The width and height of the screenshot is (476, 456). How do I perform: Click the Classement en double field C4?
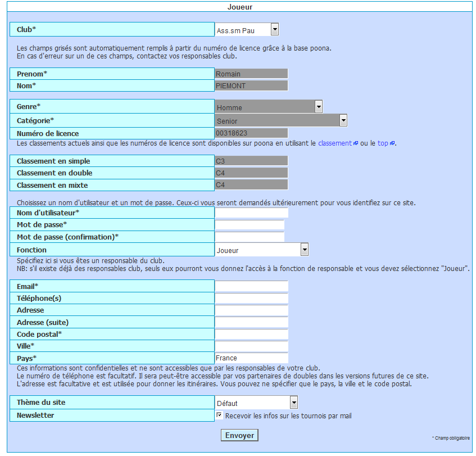[x=251, y=173]
